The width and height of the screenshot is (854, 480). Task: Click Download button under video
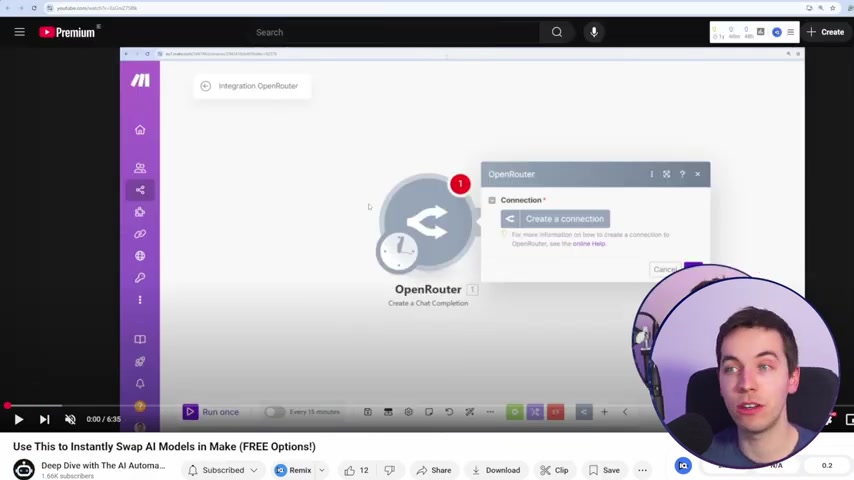coord(496,470)
